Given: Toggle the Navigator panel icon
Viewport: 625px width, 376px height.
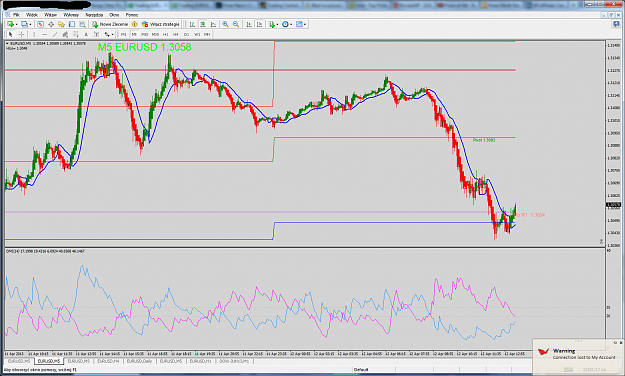Looking at the screenshot, I should (x=61, y=24).
